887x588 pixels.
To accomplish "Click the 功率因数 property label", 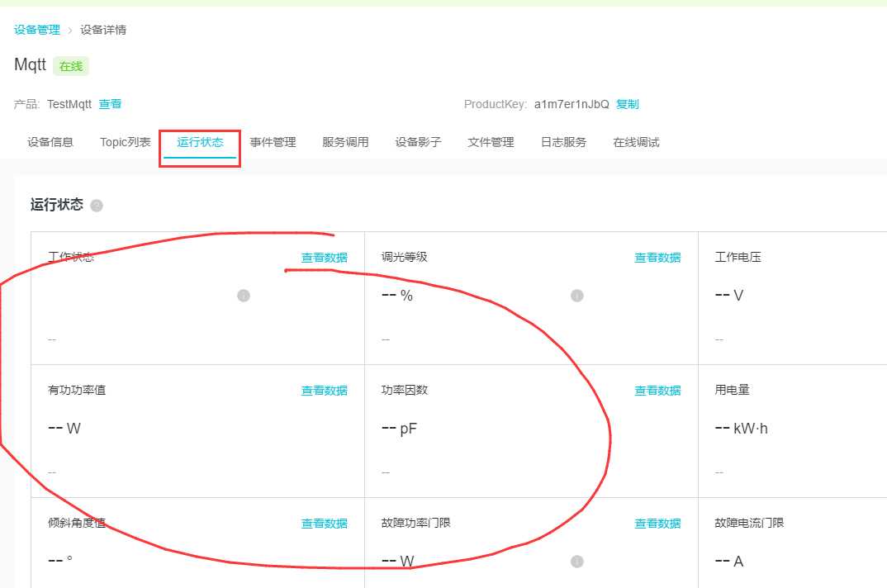I will tap(405, 390).
